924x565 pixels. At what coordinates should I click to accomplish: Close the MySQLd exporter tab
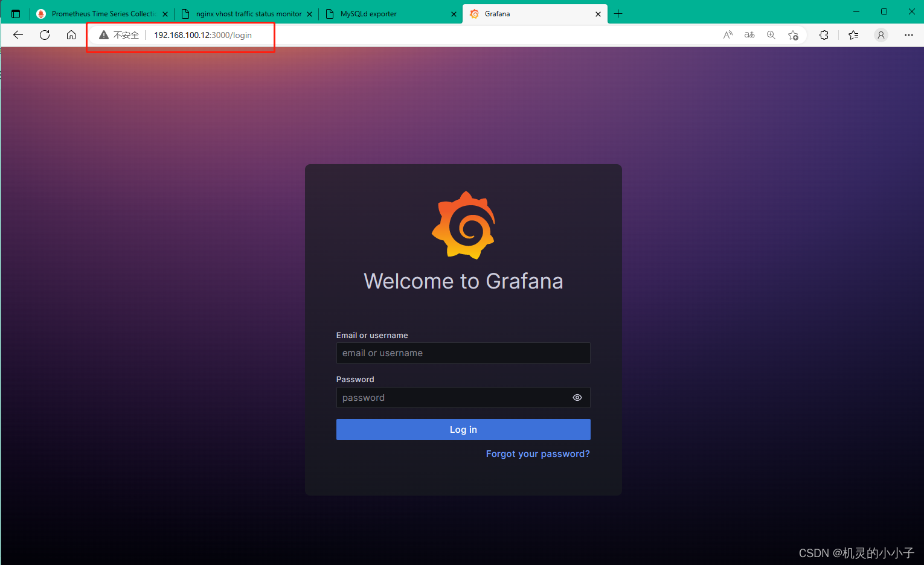point(454,14)
